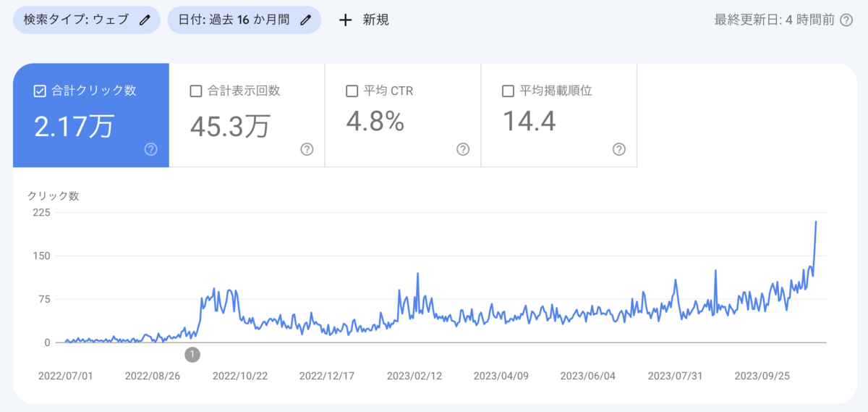Click the 2023/06/04 date label
The image size is (868, 412).
[x=588, y=377]
